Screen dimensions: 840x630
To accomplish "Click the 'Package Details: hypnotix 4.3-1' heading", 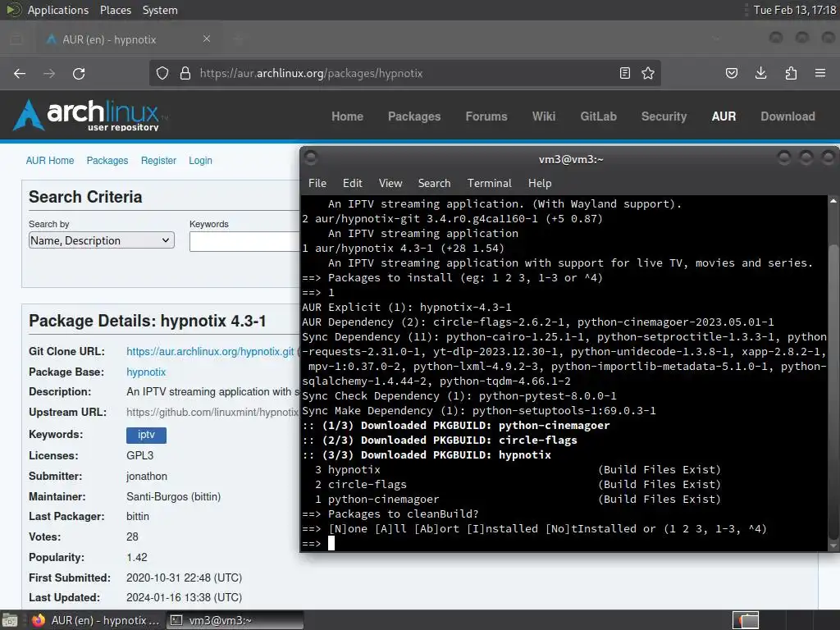I will (148, 321).
